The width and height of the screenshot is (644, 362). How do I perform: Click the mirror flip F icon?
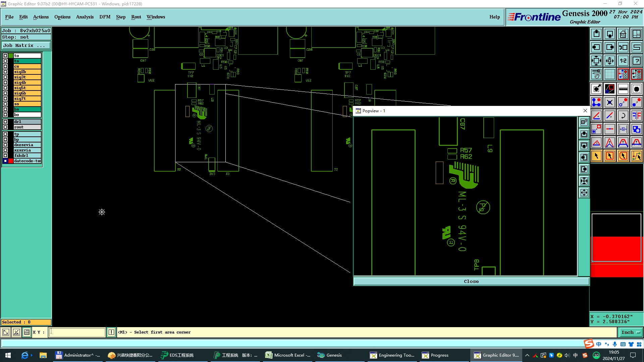coord(636,116)
